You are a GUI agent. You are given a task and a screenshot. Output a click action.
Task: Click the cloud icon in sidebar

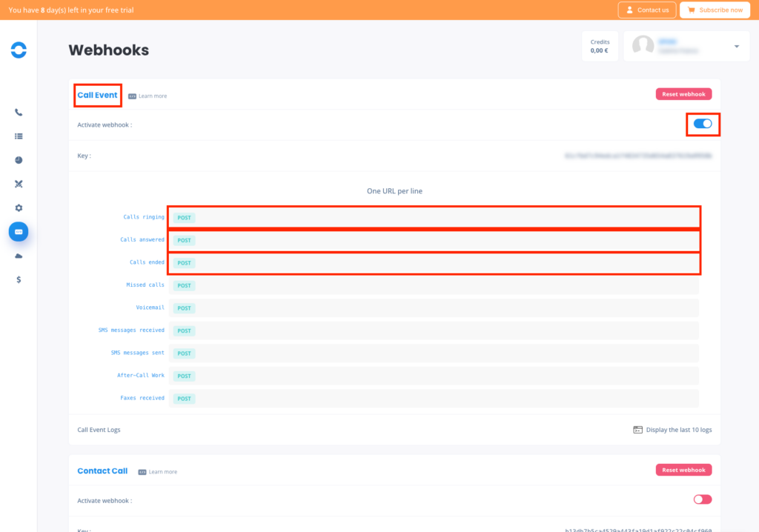[x=19, y=256]
